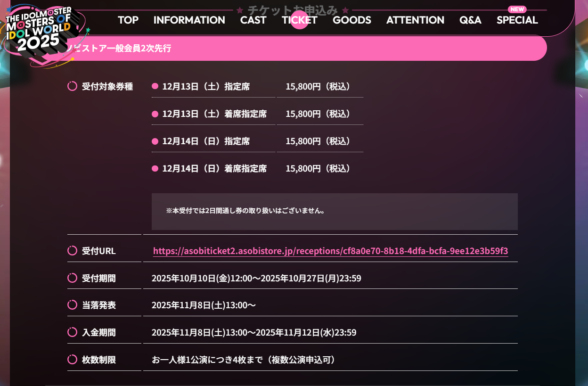Click the circle icon next to 受付期間
The height and width of the screenshot is (386, 588).
[72, 278]
